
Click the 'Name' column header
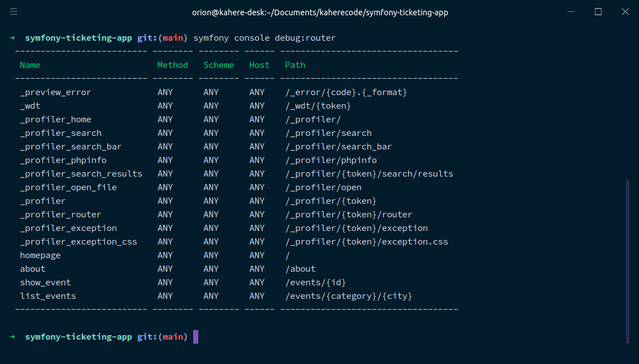tap(30, 65)
